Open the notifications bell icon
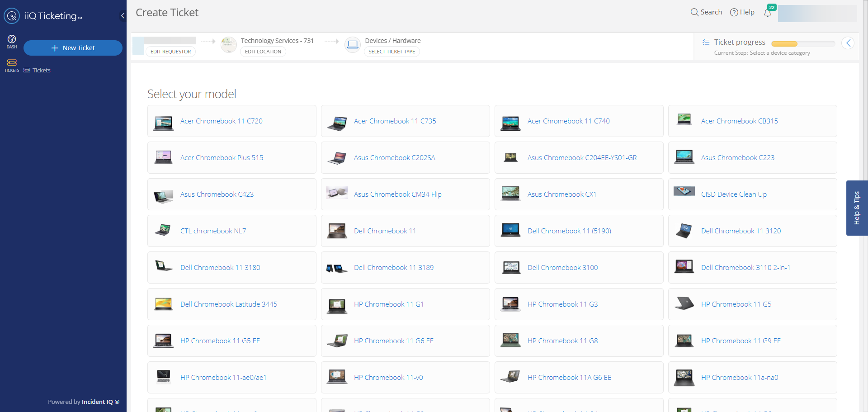 click(768, 13)
